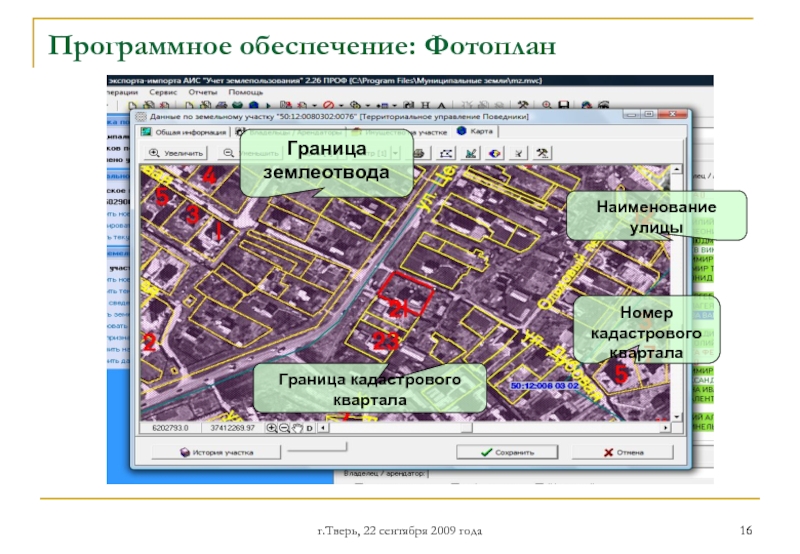Click the hammer tools icon in map toolbar
The image size is (800, 554).
click(543, 153)
